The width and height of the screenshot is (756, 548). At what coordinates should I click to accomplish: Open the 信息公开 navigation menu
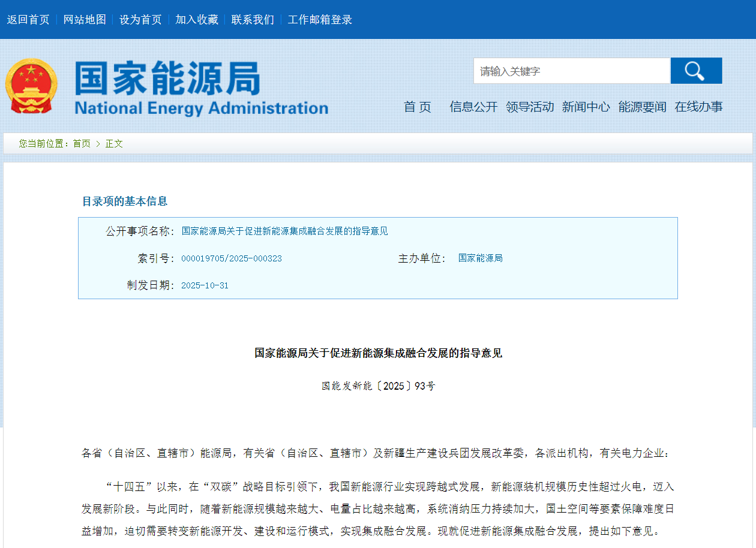tap(473, 107)
